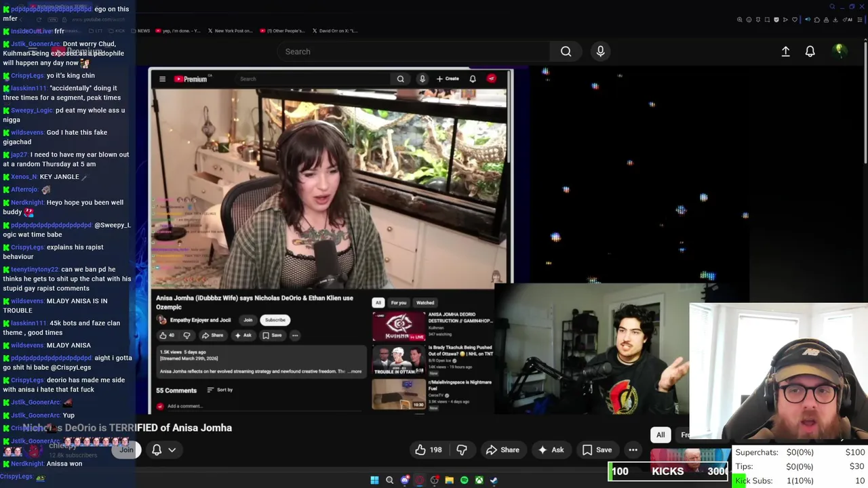Image resolution: width=868 pixels, height=488 pixels.
Task: Switch to Other People's browser tab
Action: click(x=282, y=30)
